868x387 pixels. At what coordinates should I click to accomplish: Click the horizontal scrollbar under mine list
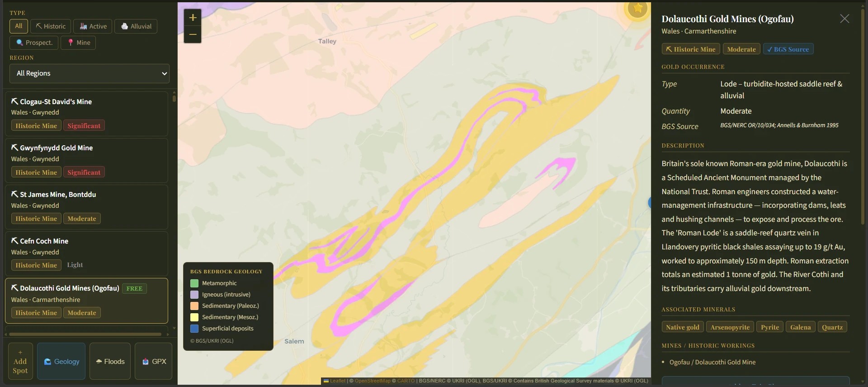85,334
